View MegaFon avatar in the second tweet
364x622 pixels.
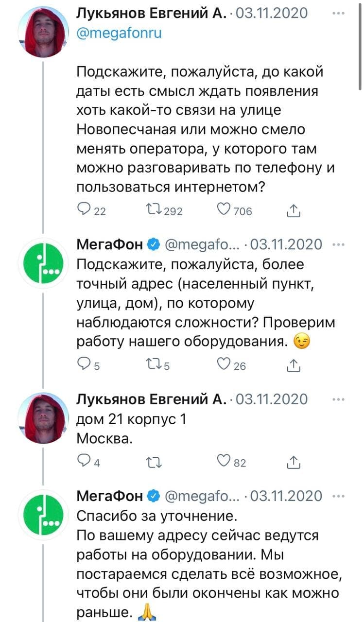(42, 262)
